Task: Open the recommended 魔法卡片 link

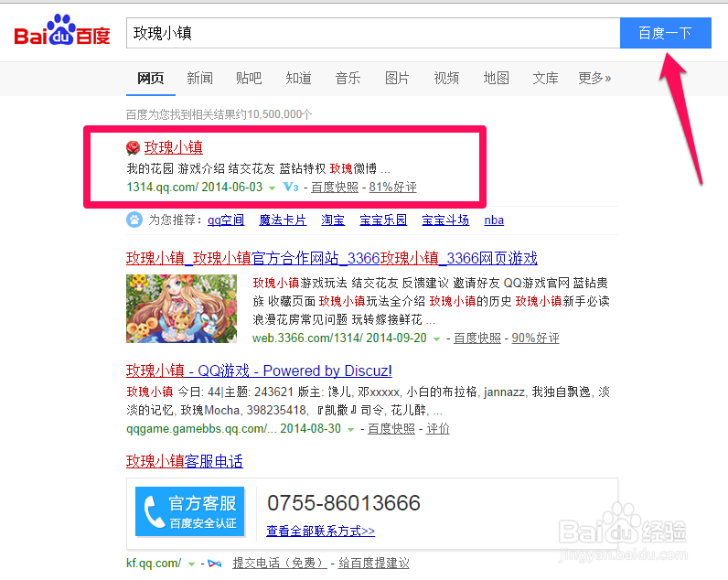Action: point(283,220)
